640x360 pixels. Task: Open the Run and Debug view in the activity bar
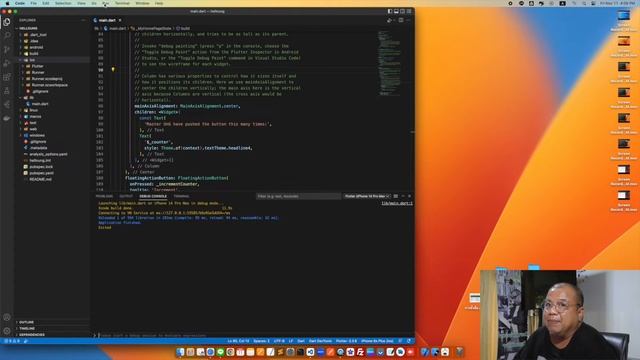(7, 63)
